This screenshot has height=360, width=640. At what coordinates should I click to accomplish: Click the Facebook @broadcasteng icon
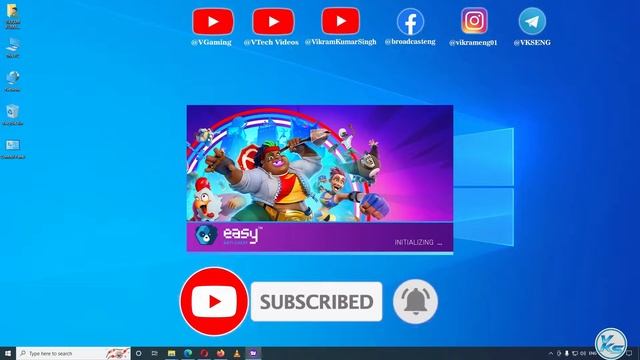point(410,22)
